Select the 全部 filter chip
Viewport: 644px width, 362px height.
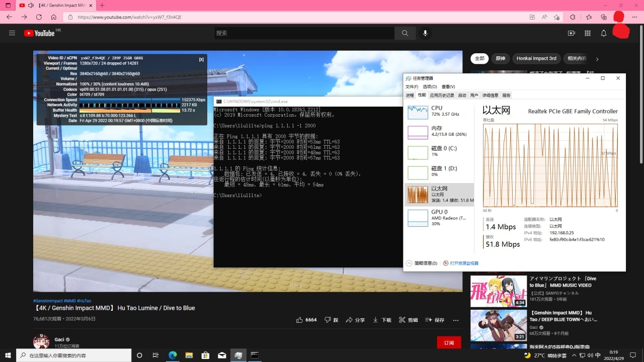[x=479, y=58]
